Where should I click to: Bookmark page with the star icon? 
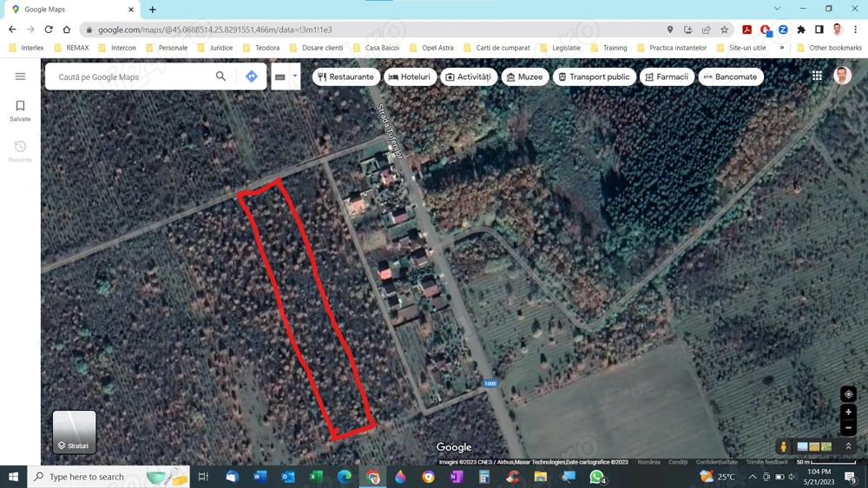(x=724, y=30)
